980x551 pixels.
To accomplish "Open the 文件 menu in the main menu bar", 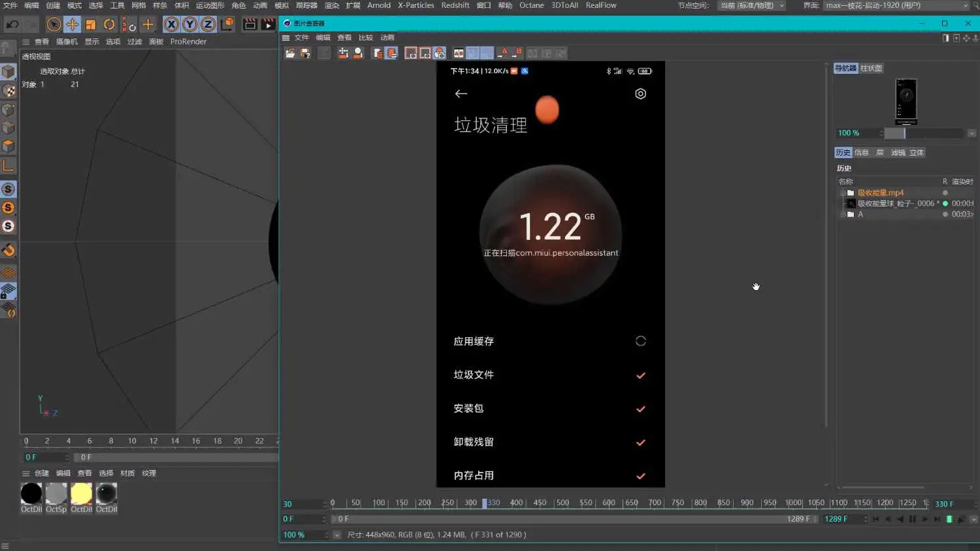I will pyautogui.click(x=10, y=5).
